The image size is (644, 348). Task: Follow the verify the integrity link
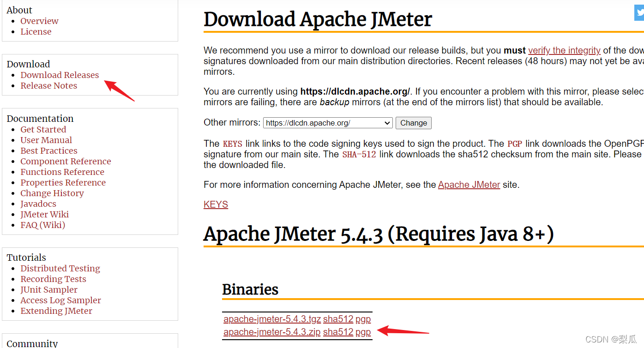click(564, 50)
